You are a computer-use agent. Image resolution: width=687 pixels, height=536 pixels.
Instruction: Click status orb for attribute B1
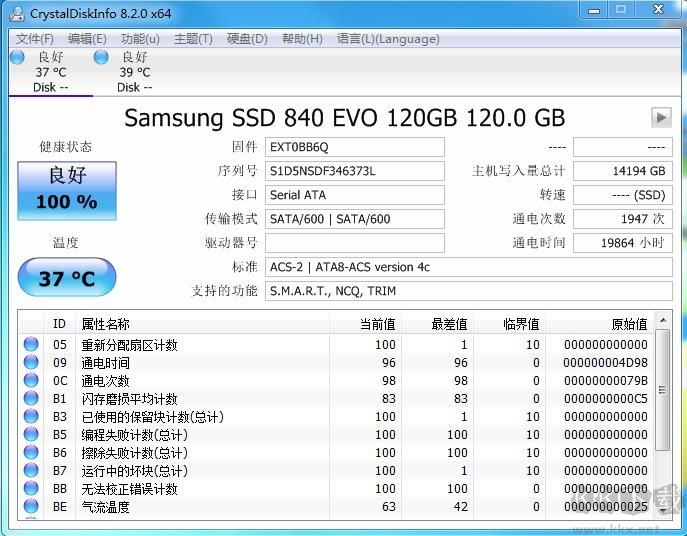(x=31, y=398)
